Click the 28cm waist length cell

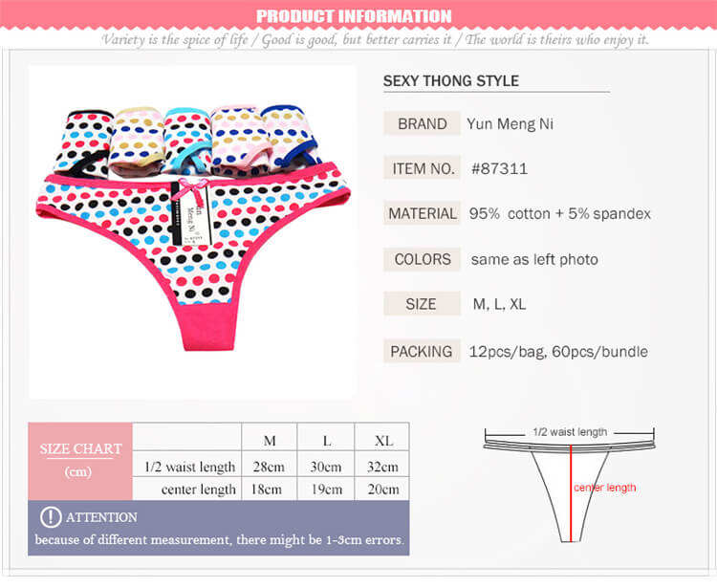[269, 467]
